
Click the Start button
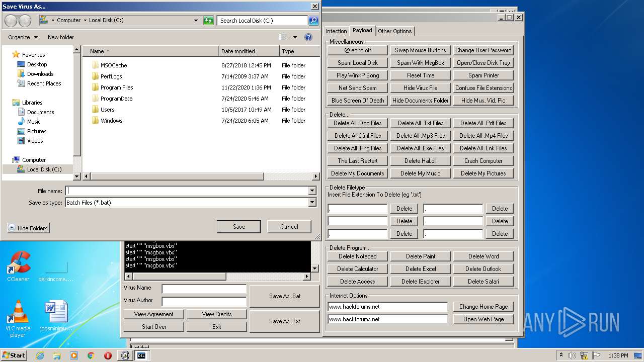point(14,355)
